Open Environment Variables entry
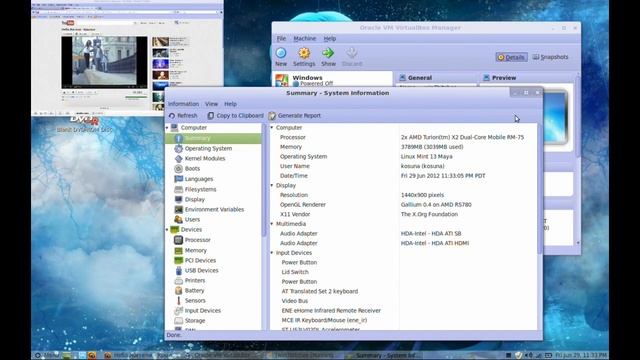Image resolution: width=640 pixels, height=360 pixels. (214, 209)
